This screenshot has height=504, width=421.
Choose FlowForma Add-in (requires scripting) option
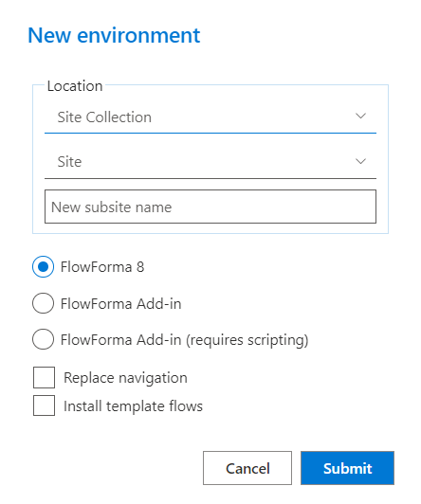(x=43, y=339)
